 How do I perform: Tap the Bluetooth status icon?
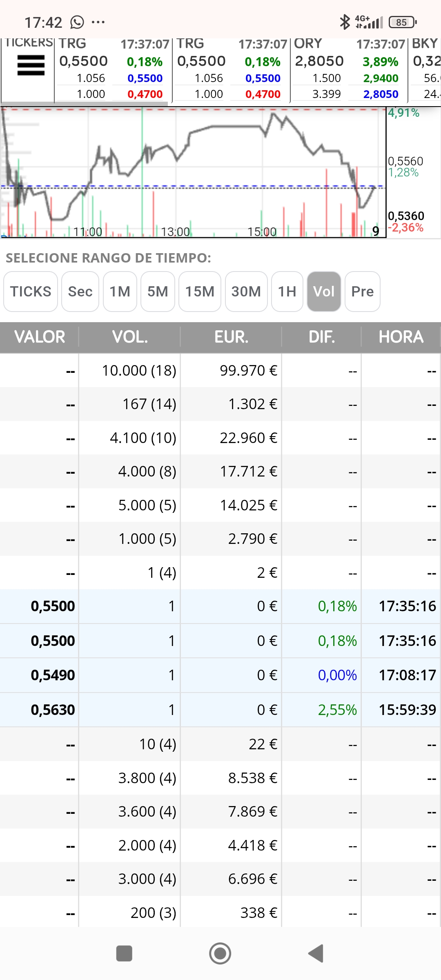coord(345,22)
